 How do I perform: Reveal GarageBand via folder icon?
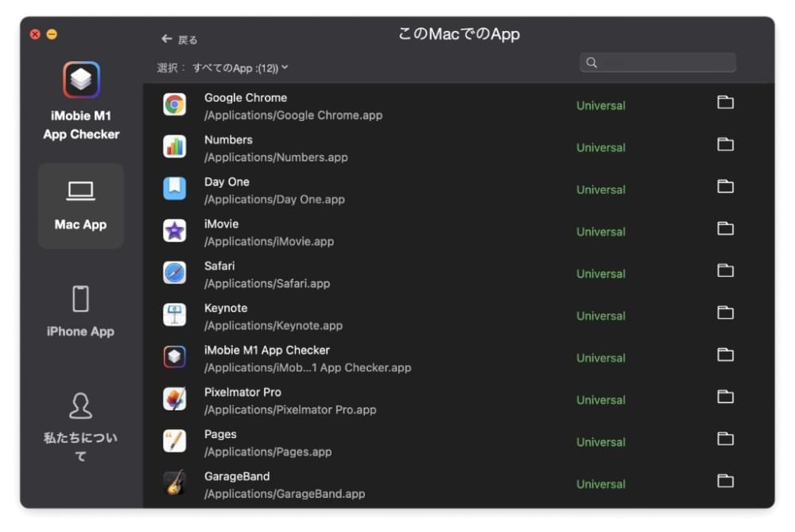(x=725, y=481)
